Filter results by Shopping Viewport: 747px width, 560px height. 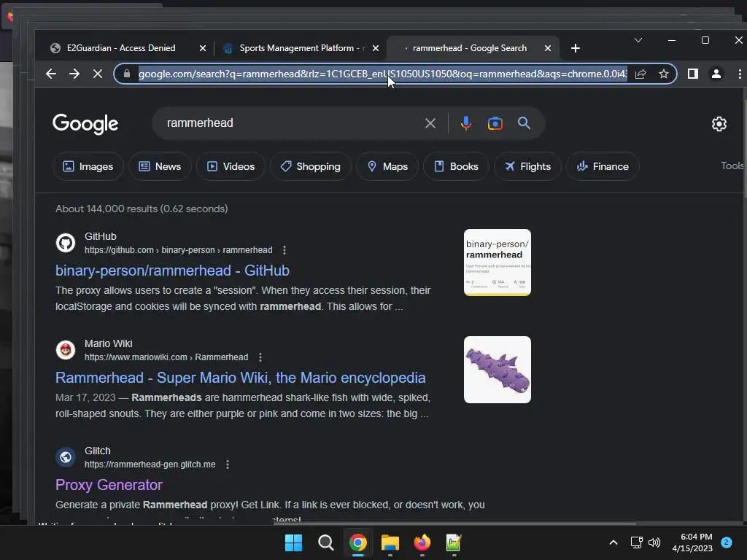tap(310, 166)
